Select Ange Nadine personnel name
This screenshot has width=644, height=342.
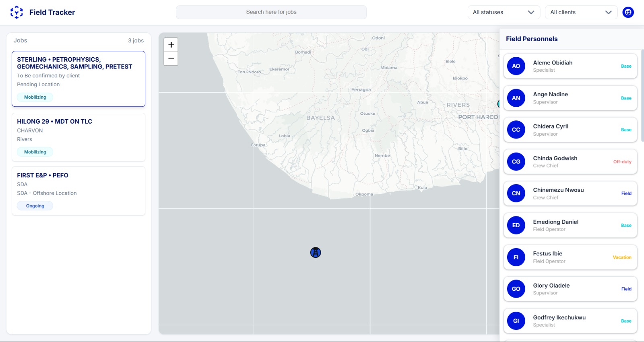[550, 94]
